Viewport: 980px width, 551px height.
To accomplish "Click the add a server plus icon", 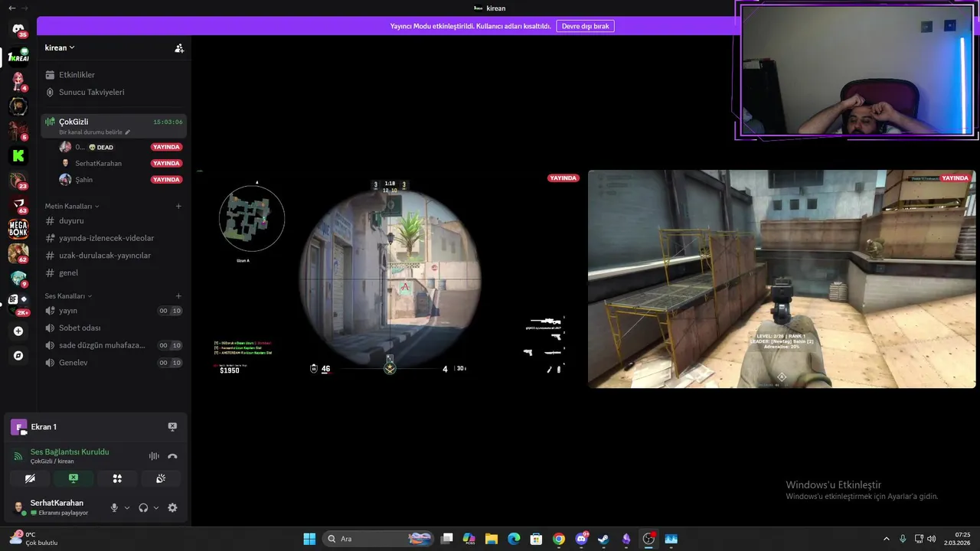I will (x=18, y=331).
